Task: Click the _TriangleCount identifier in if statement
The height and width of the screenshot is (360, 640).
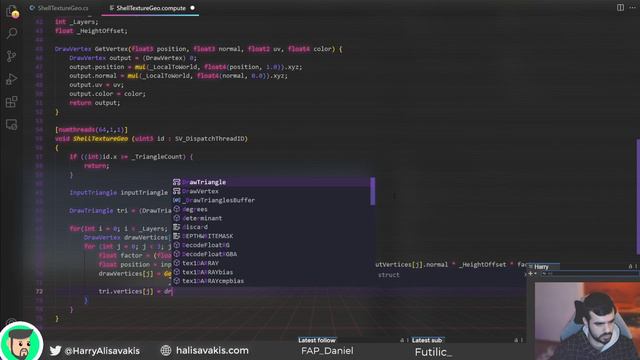Action: click(158, 157)
